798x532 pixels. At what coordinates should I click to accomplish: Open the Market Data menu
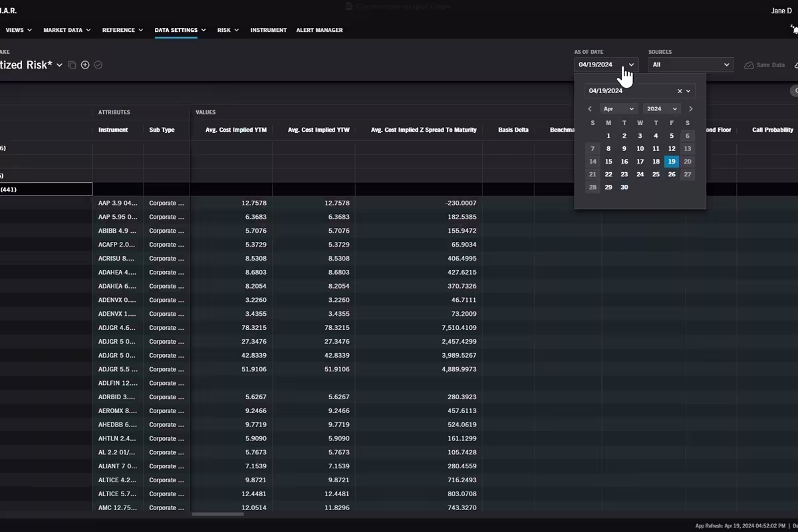click(x=67, y=30)
